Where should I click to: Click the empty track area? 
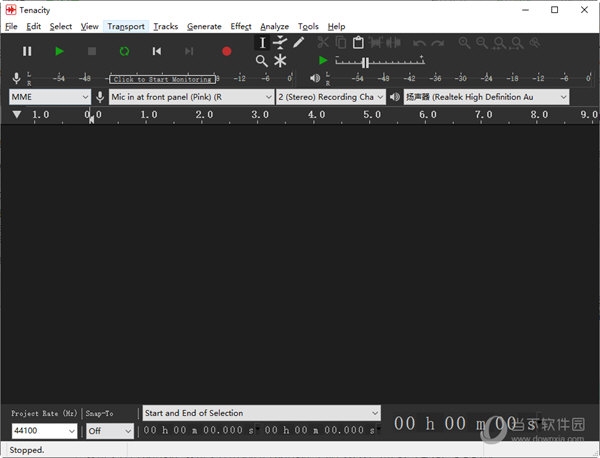(x=300, y=264)
